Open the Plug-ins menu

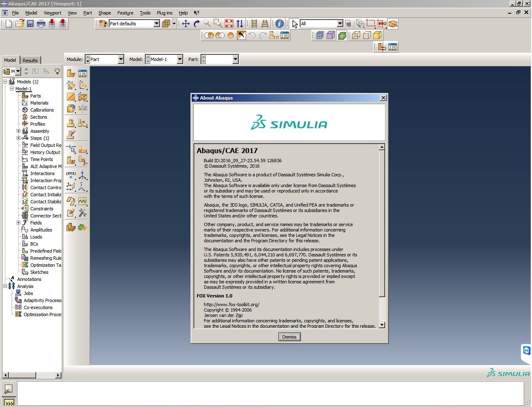point(164,13)
